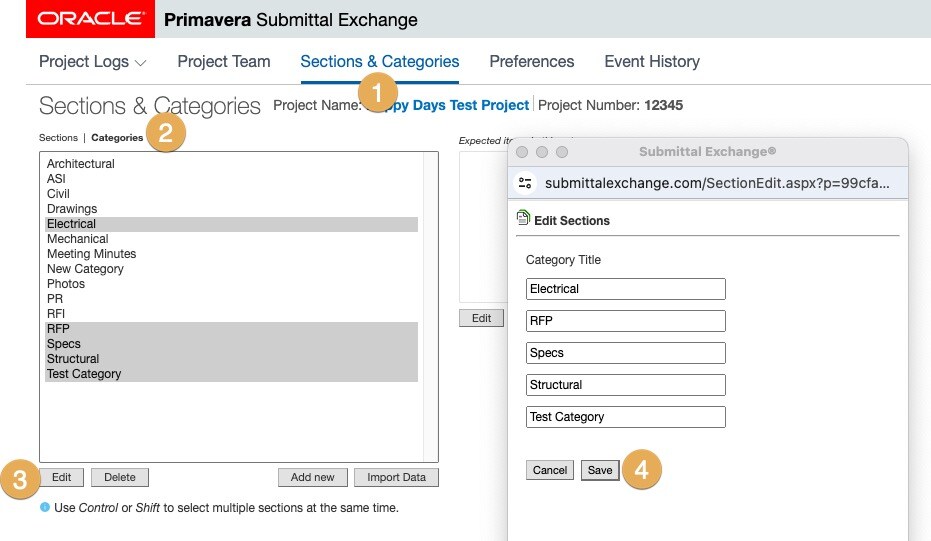Cancel the Edit Sections dialog

pyautogui.click(x=550, y=470)
